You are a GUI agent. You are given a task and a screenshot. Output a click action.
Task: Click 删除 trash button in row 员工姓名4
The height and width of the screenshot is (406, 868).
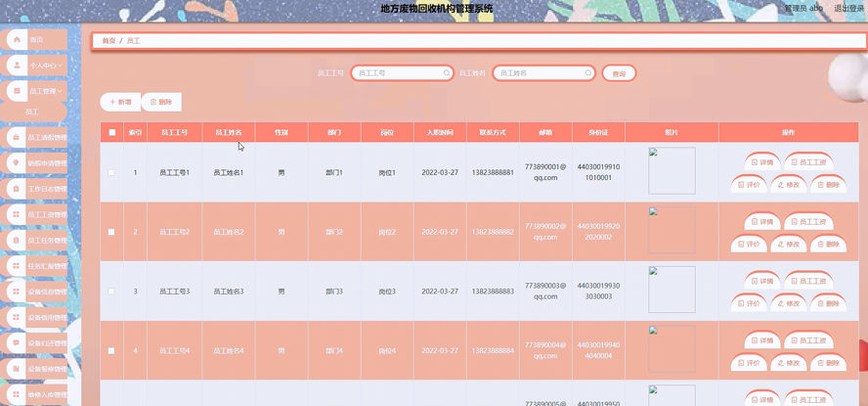coord(829,363)
